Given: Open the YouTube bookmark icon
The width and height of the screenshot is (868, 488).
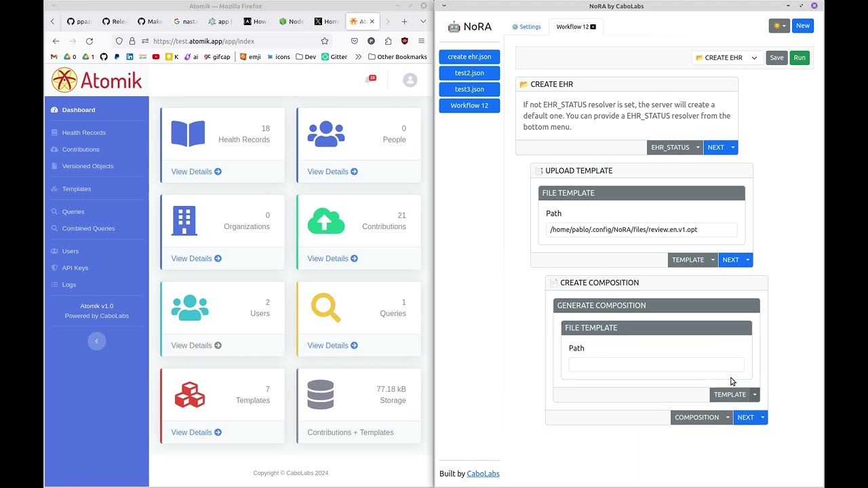Looking at the screenshot, I should pos(155,57).
